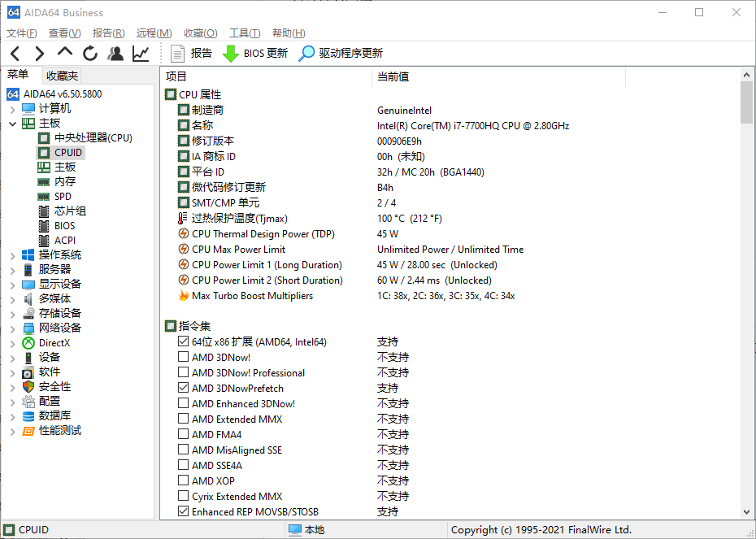Select the CPUID item in the sidebar

pos(69,152)
